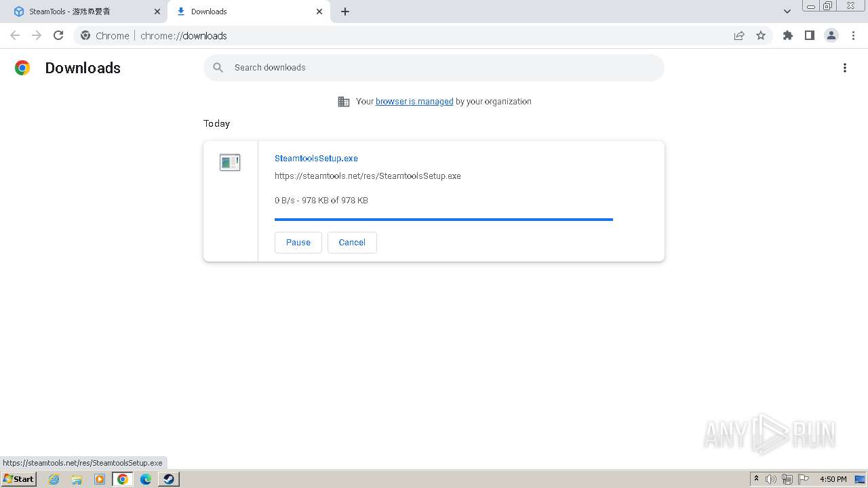The width and height of the screenshot is (868, 488).
Task: Click the Chrome logo beside Downloads heading
Action: (22, 68)
